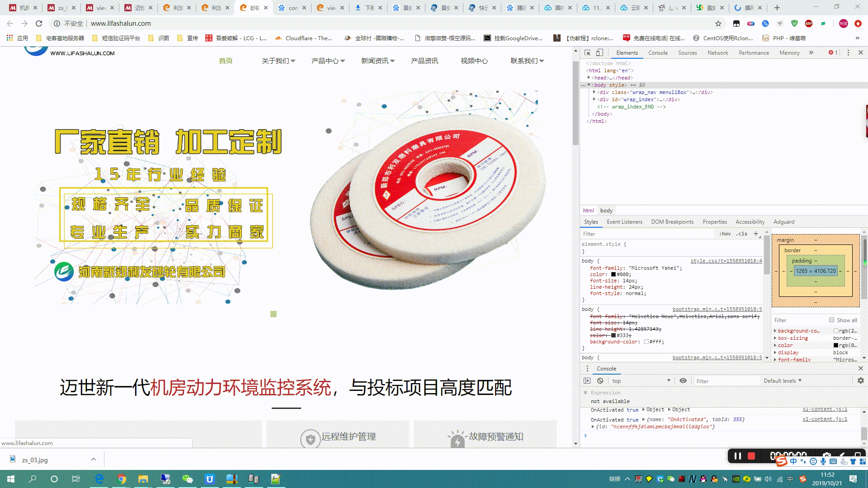Open style.css source link
Viewport: 868px width, 488px height.
(726, 261)
